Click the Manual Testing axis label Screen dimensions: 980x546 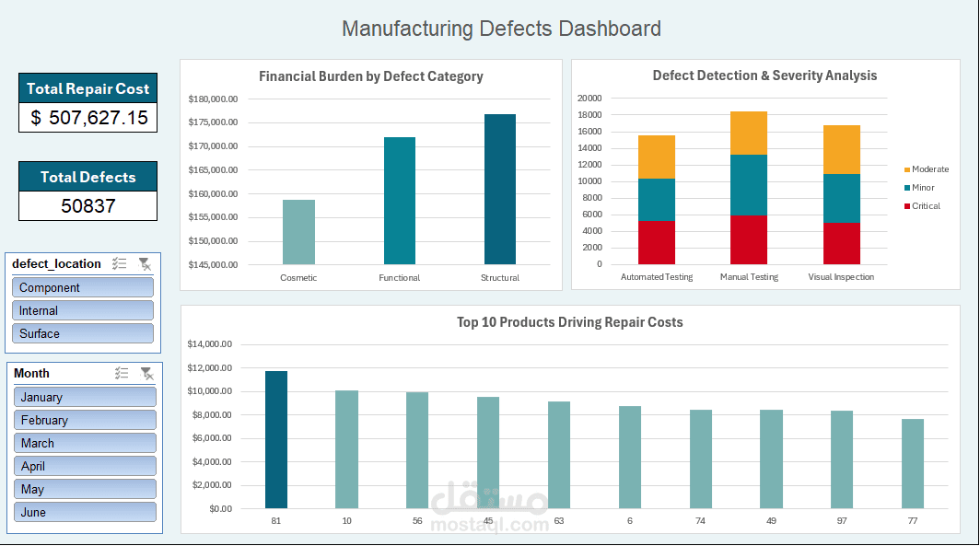(x=749, y=277)
